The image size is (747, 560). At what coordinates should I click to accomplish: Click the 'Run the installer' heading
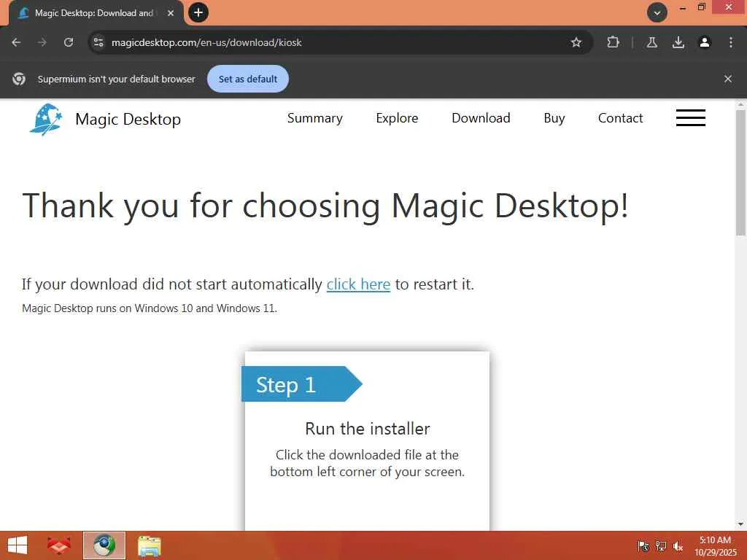click(368, 429)
